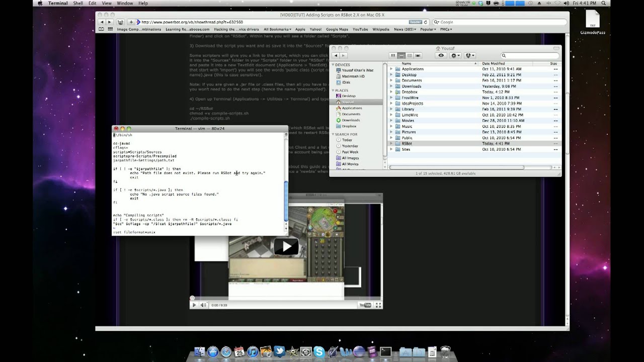Click the Reader button in address bar
The width and height of the screenshot is (644, 362).
[415, 22]
